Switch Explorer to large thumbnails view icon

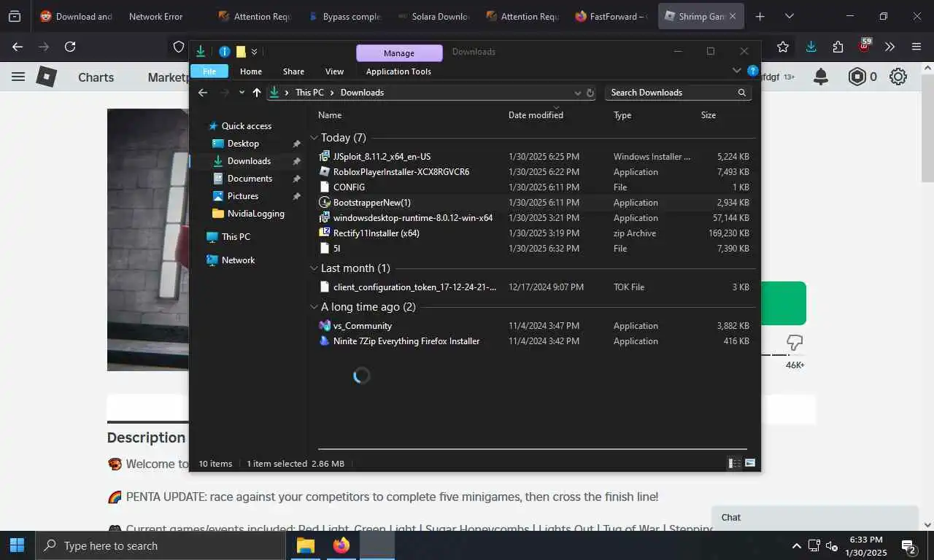click(749, 463)
